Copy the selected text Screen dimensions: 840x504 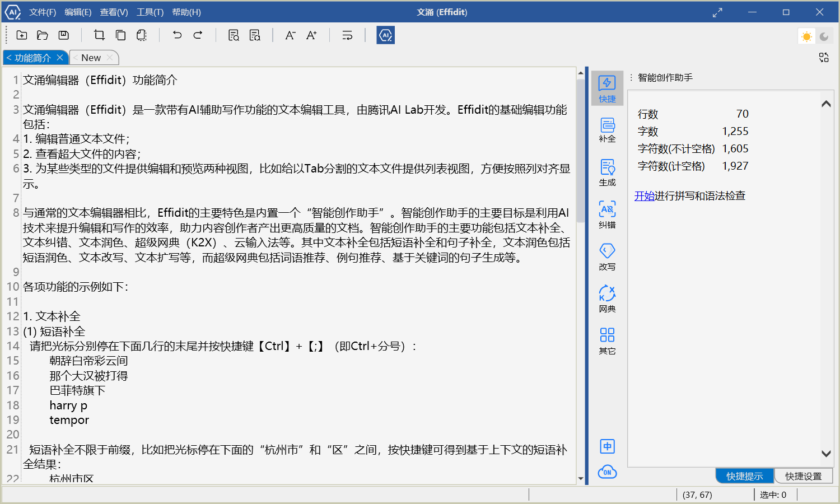120,35
